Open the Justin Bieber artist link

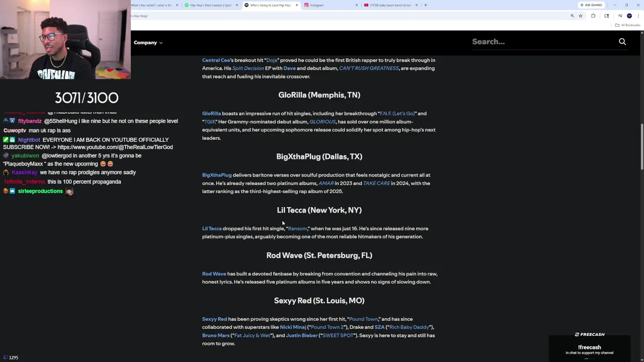pyautogui.click(x=302, y=335)
